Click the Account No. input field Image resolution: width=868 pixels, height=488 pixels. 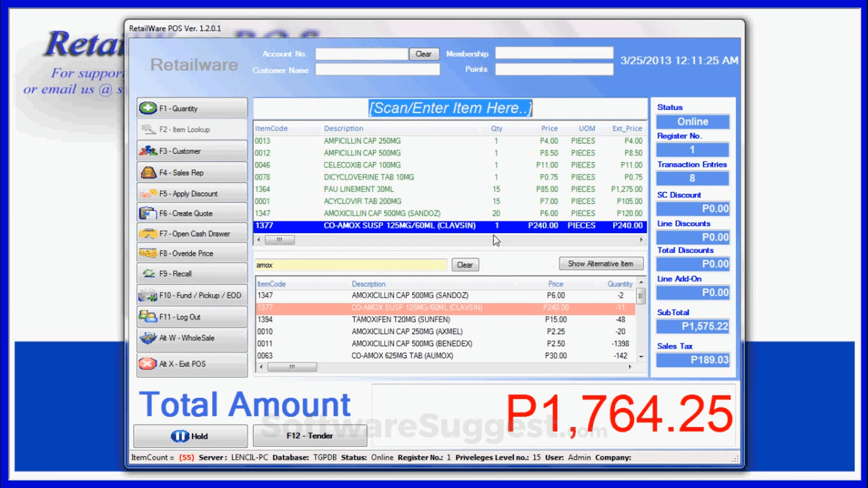pyautogui.click(x=362, y=54)
